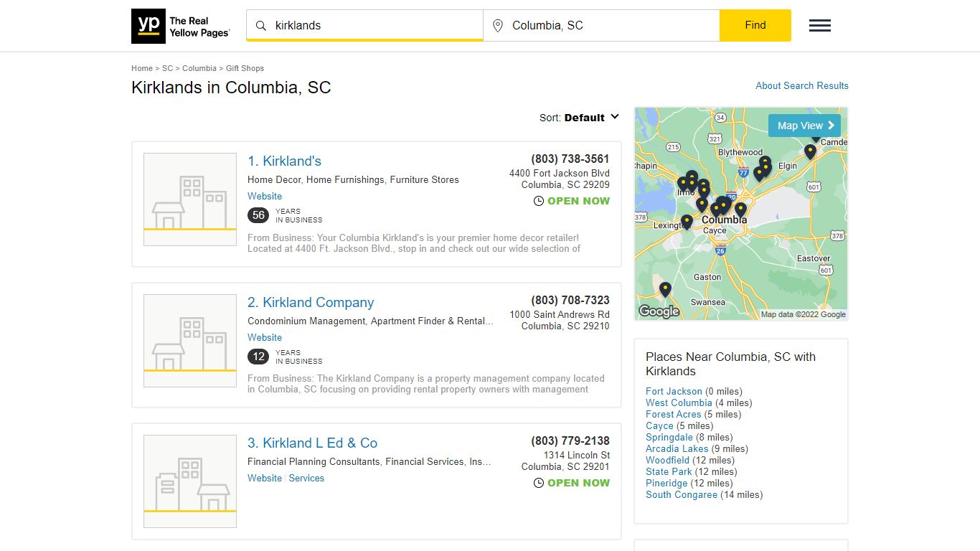Open the Cayce nearby place link
Image resolution: width=980 pixels, height=551 pixels.
tap(659, 425)
